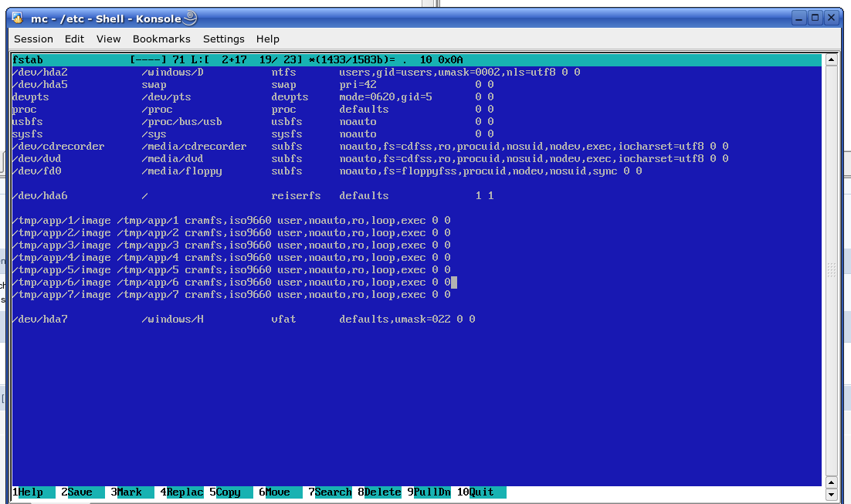Screen dimensions: 851x504
Task: Click the Konsole title bar text
Action: click(106, 19)
